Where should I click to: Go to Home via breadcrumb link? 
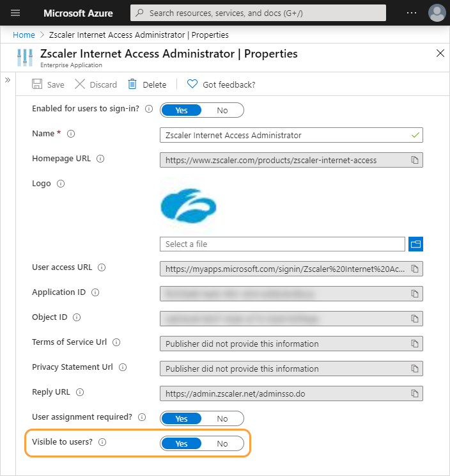24,35
